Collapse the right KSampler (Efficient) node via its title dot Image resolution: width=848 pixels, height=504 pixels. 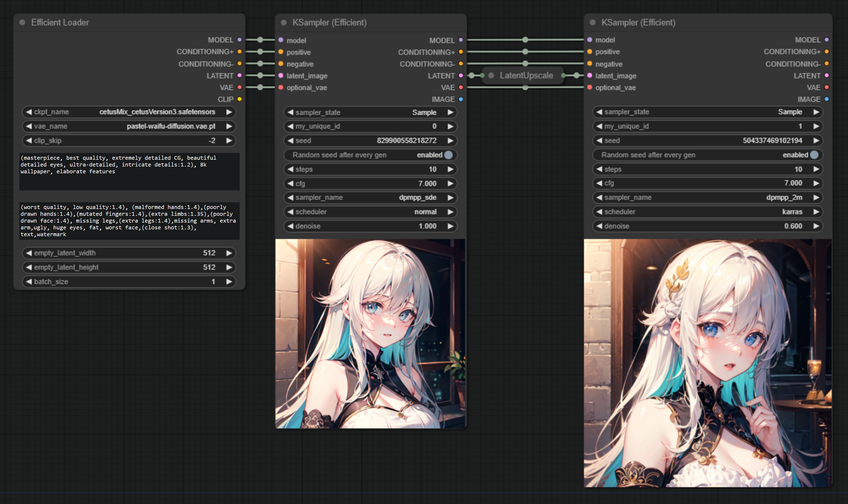click(x=593, y=22)
